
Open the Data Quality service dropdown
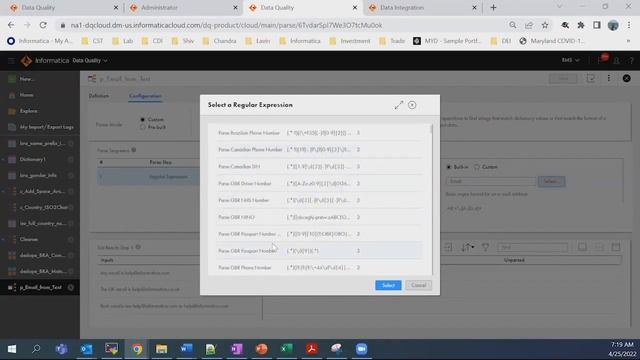pos(90,61)
